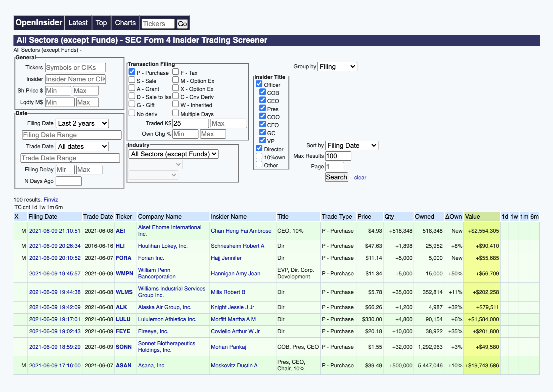
Task: Uncheck the Director checkbox
Action: [259, 148]
